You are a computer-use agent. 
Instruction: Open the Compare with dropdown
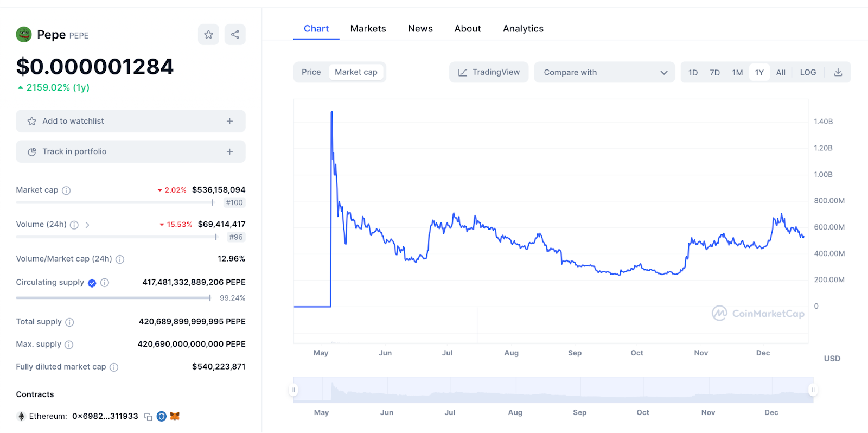[604, 72]
